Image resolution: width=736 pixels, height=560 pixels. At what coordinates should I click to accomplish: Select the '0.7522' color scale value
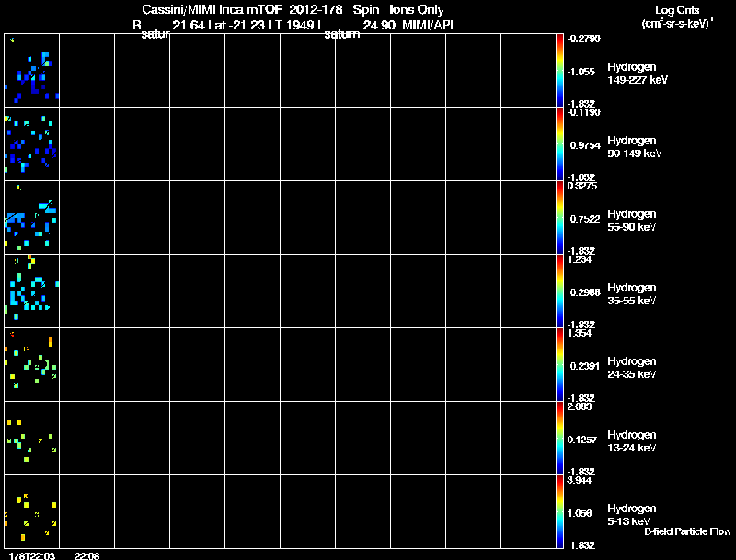[x=585, y=219]
